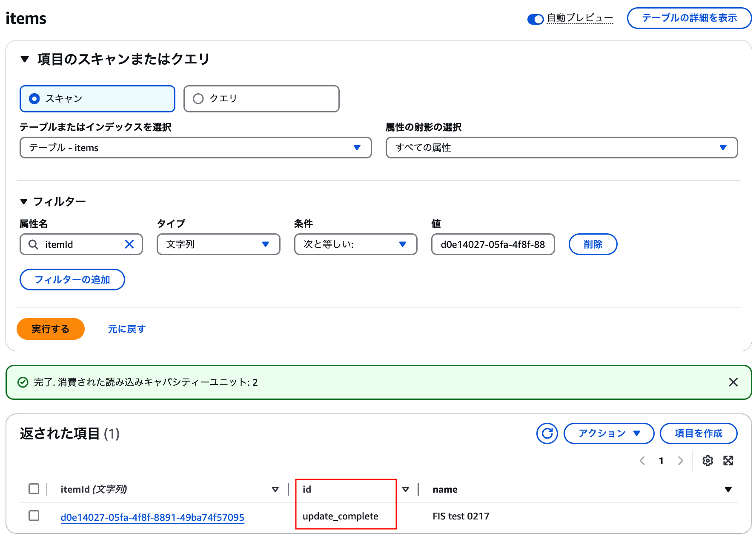Clear the itemId attribute field with X

pos(129,244)
